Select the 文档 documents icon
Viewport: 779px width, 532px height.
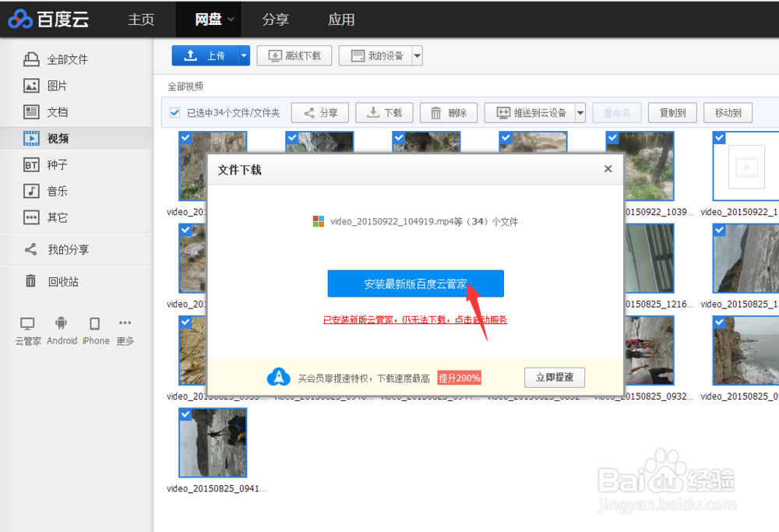31,111
